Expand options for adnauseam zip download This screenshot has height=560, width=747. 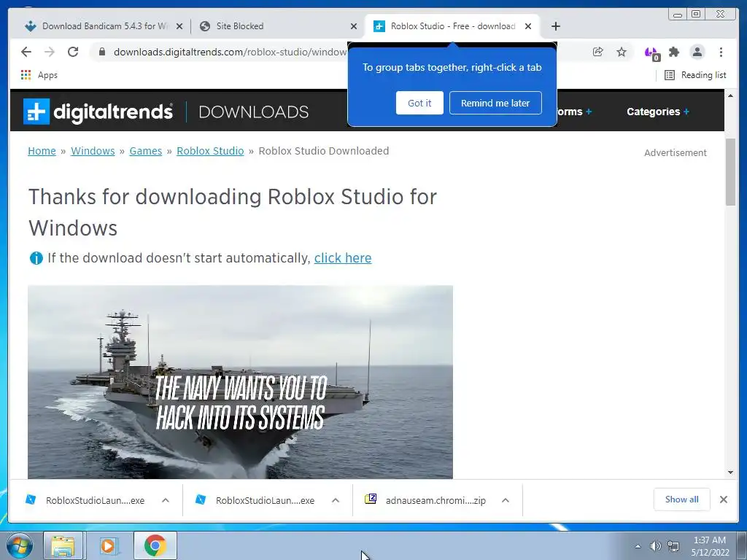506,500
